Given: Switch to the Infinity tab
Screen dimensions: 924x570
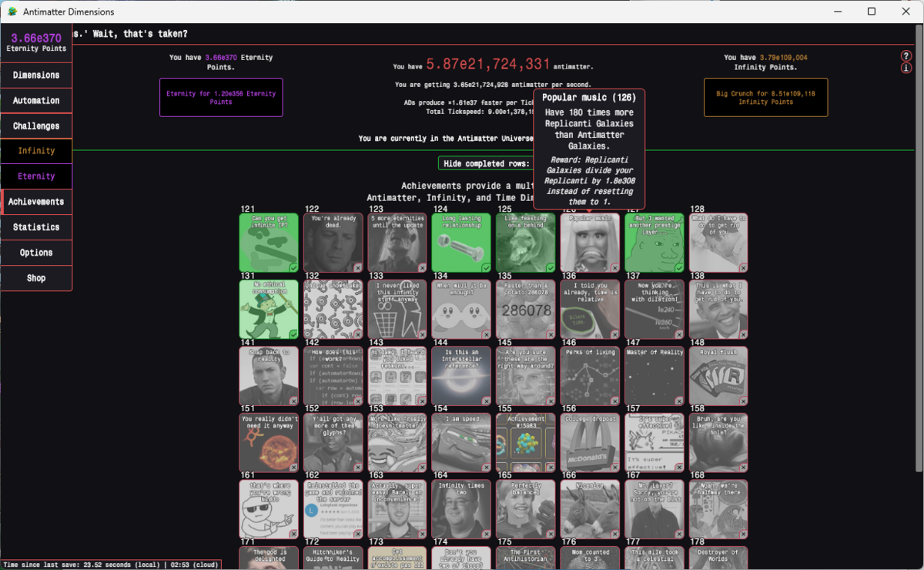Looking at the screenshot, I should point(36,151).
